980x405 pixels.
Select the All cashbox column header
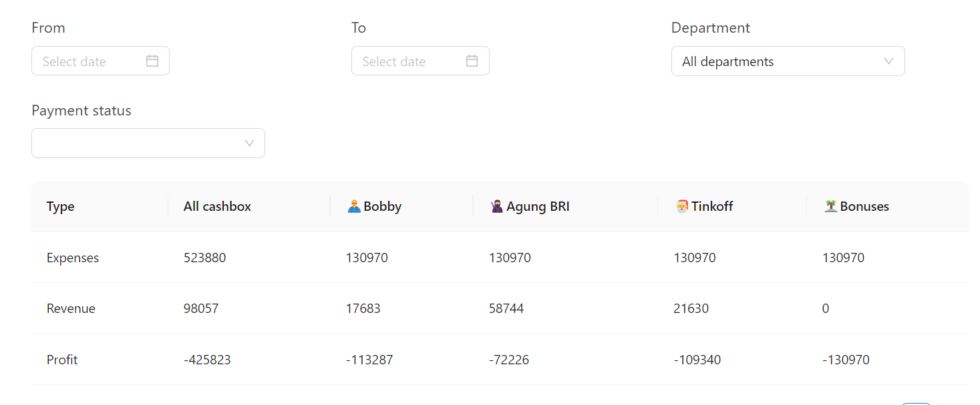click(217, 207)
